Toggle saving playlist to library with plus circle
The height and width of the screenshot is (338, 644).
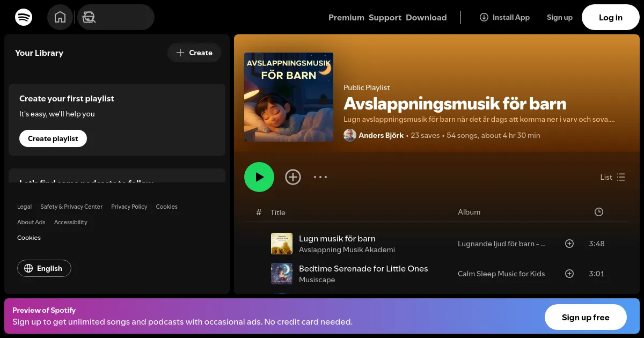pyautogui.click(x=293, y=177)
